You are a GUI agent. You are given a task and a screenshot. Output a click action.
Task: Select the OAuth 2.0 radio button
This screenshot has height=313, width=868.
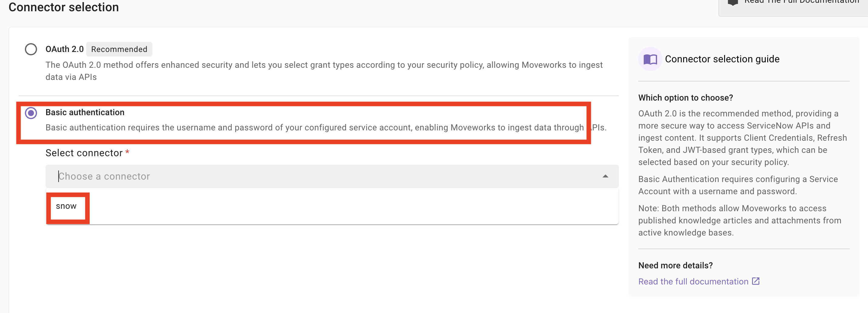(x=31, y=49)
